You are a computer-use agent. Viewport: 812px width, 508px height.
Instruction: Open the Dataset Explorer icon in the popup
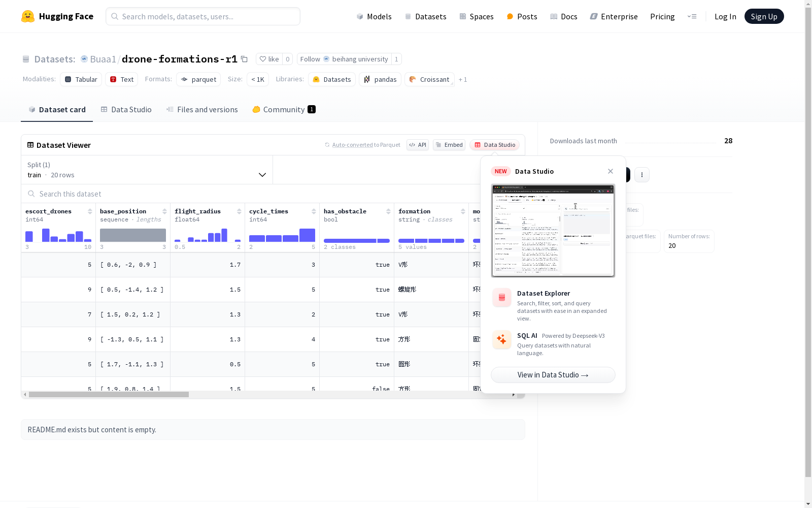(x=502, y=298)
